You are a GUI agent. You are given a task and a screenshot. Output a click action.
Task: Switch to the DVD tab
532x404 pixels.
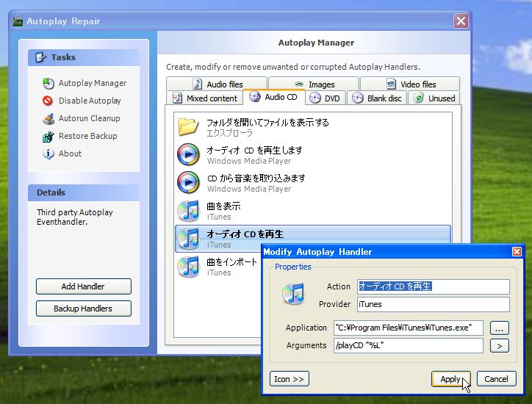click(x=325, y=98)
